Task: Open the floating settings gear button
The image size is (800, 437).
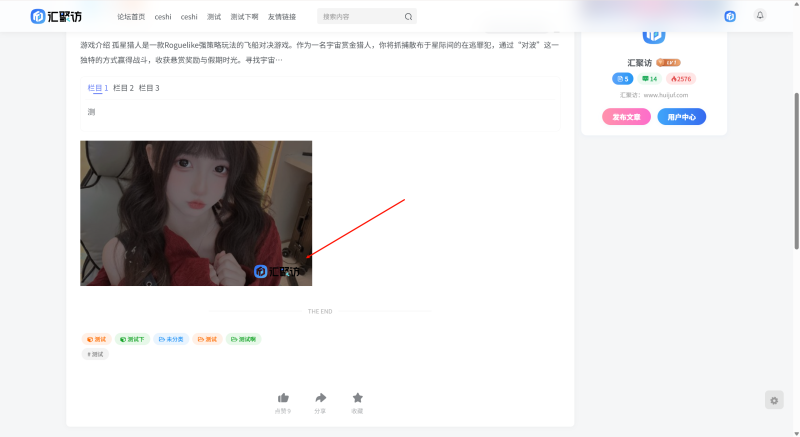Action: 774,400
